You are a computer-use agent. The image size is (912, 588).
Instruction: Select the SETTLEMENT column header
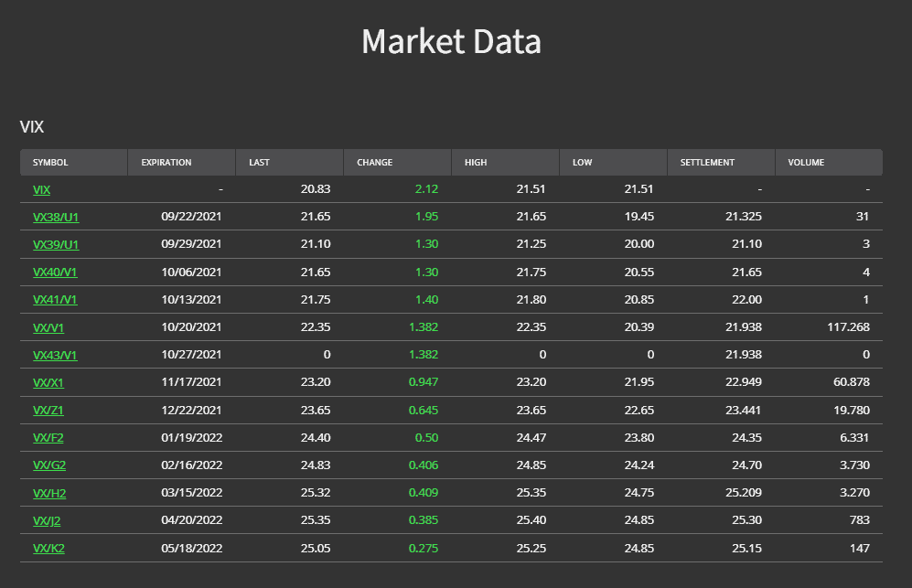click(707, 162)
